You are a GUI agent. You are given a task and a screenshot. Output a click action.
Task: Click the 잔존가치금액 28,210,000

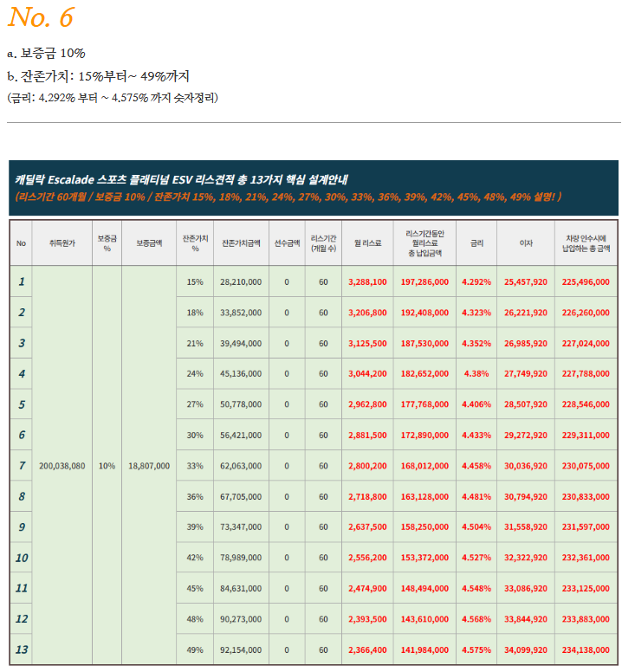click(241, 282)
